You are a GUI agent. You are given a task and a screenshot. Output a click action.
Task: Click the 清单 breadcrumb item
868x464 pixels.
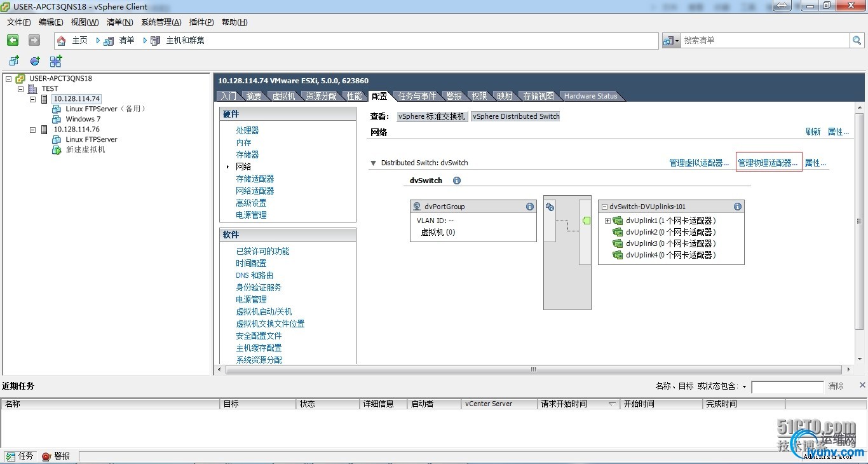coord(126,41)
